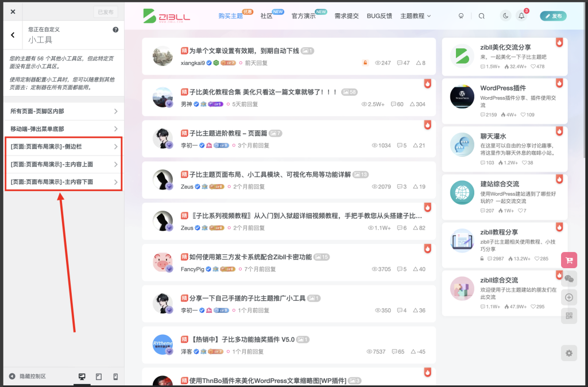Click xiangkai9 avatar thumbnail

163,56
